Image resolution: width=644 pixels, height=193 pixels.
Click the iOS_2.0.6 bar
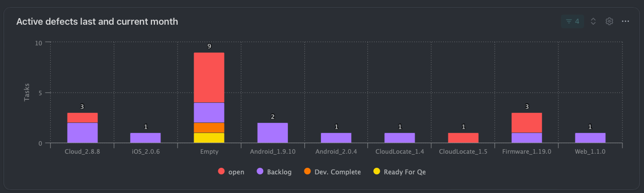[x=145, y=138]
